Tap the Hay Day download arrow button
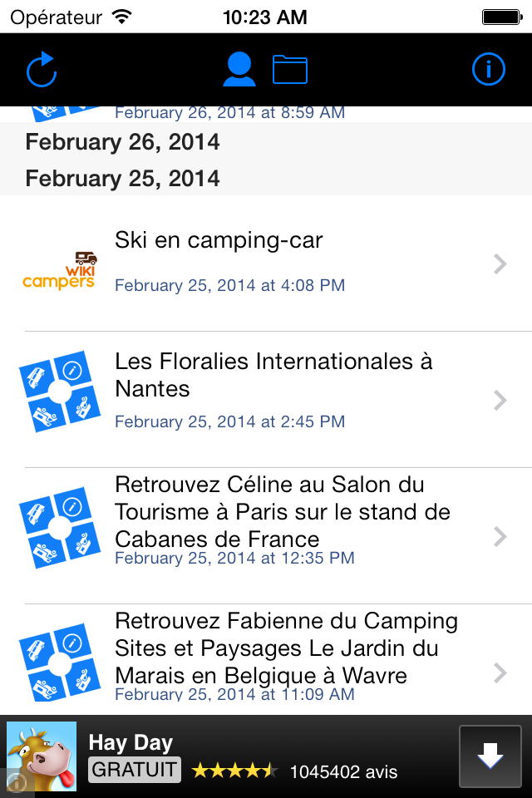Image resolution: width=532 pixels, height=798 pixels. point(490,756)
